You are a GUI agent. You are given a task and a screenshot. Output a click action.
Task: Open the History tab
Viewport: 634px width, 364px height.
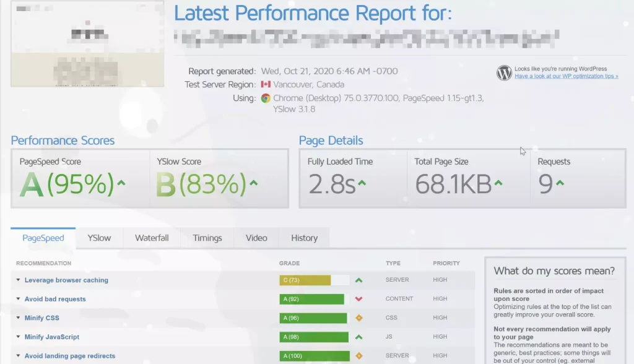coord(304,238)
